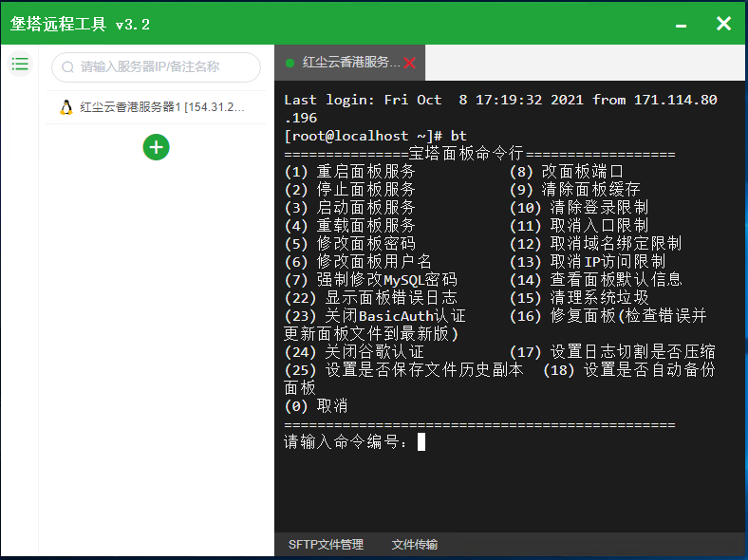Screen dimensions: 748x560
Task: Click the text (13) 取消IP访问限制
Action: pos(588,262)
